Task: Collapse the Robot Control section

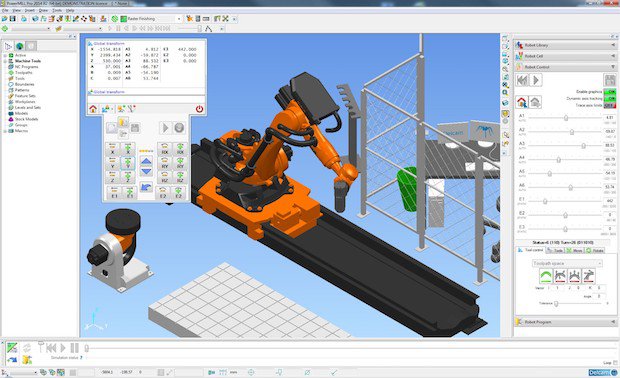Action: (x=565, y=67)
